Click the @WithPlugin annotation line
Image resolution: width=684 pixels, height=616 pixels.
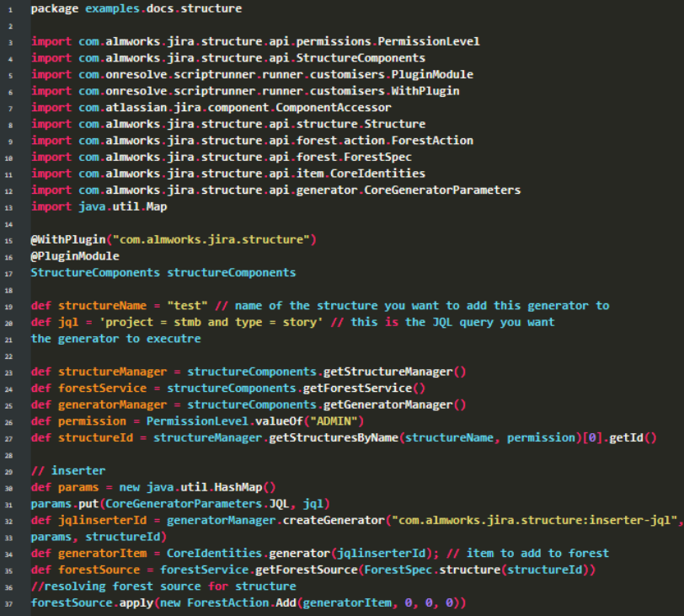coord(174,240)
